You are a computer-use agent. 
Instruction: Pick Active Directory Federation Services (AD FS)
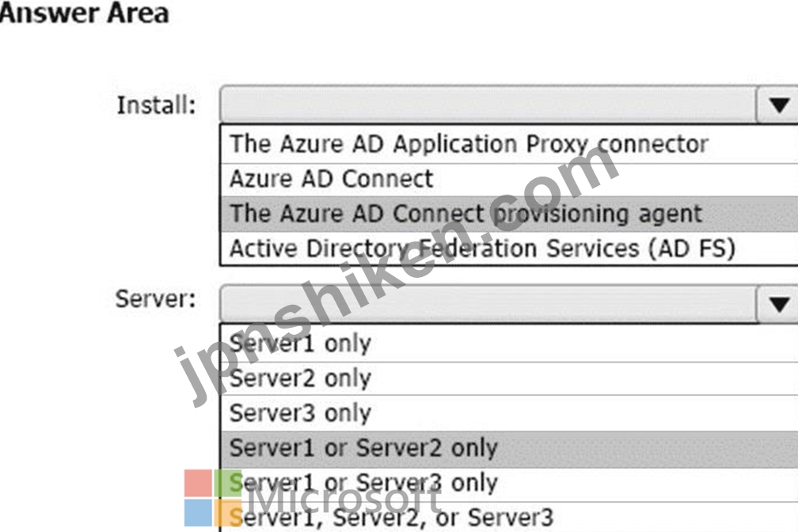(x=509, y=249)
